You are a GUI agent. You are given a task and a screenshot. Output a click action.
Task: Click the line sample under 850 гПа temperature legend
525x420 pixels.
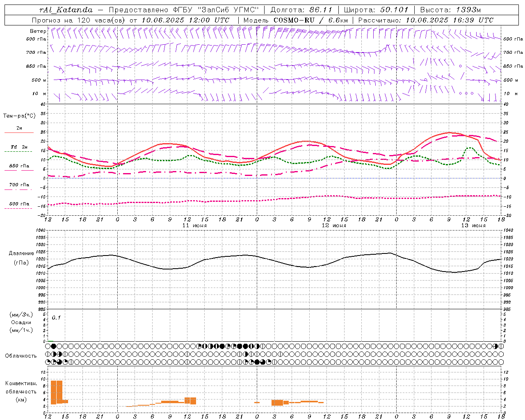click(19, 171)
